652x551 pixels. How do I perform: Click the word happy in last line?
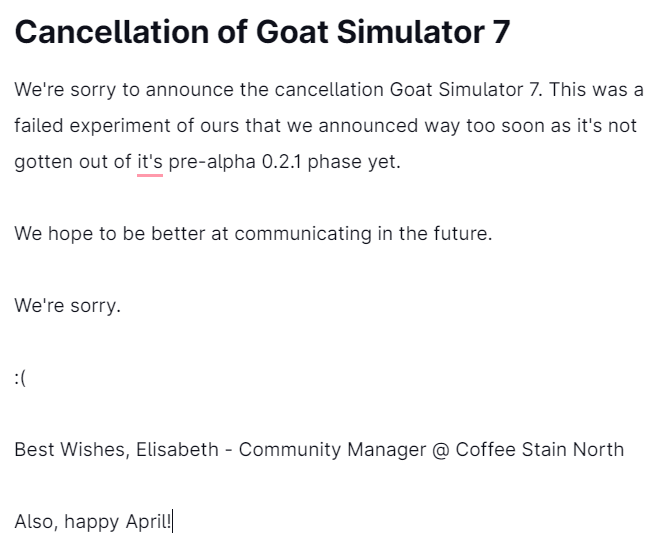point(91,522)
